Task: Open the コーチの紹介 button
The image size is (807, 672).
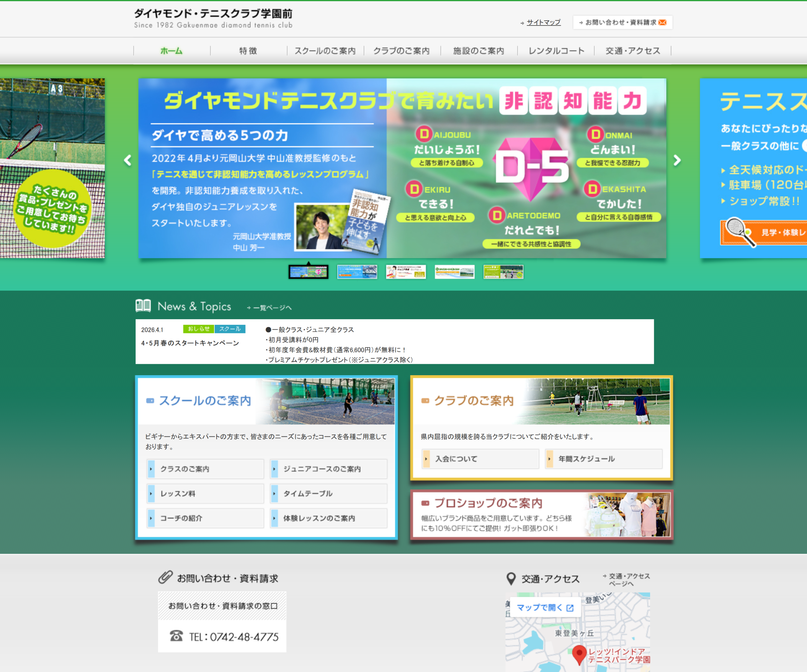Action: (206, 518)
